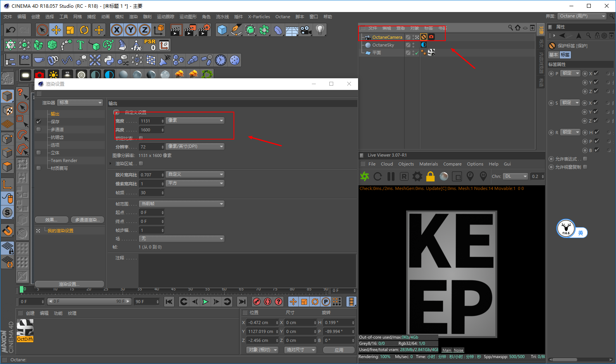Add a cube primitive from the toolbar
Image resolution: width=616 pixels, height=364 pixels.
[222, 30]
